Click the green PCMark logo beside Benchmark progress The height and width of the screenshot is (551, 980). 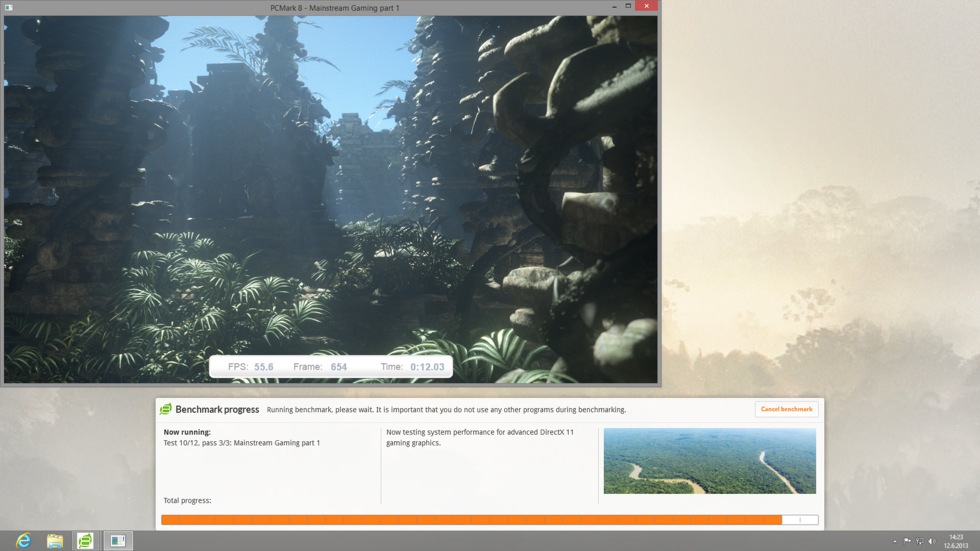coord(166,409)
